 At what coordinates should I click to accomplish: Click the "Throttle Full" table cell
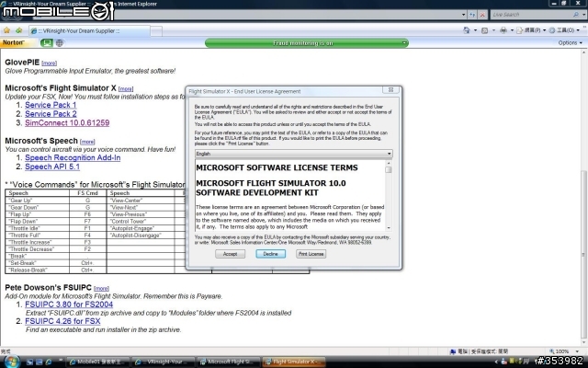click(x=37, y=236)
